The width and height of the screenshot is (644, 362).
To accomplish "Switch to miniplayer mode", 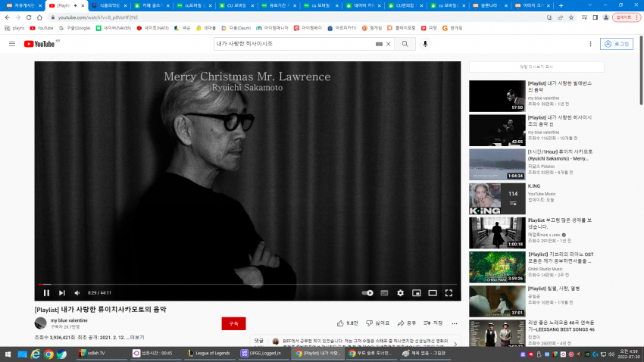I will (417, 292).
